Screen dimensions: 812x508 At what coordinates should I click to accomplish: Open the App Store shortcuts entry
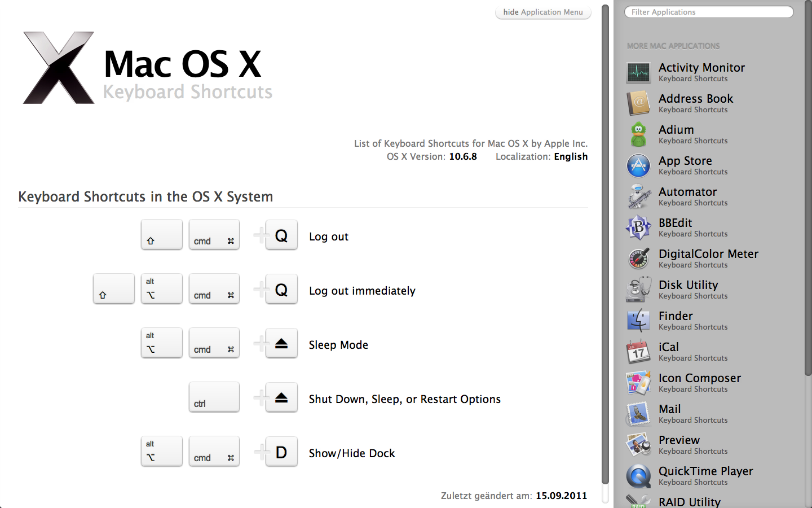[x=693, y=165]
